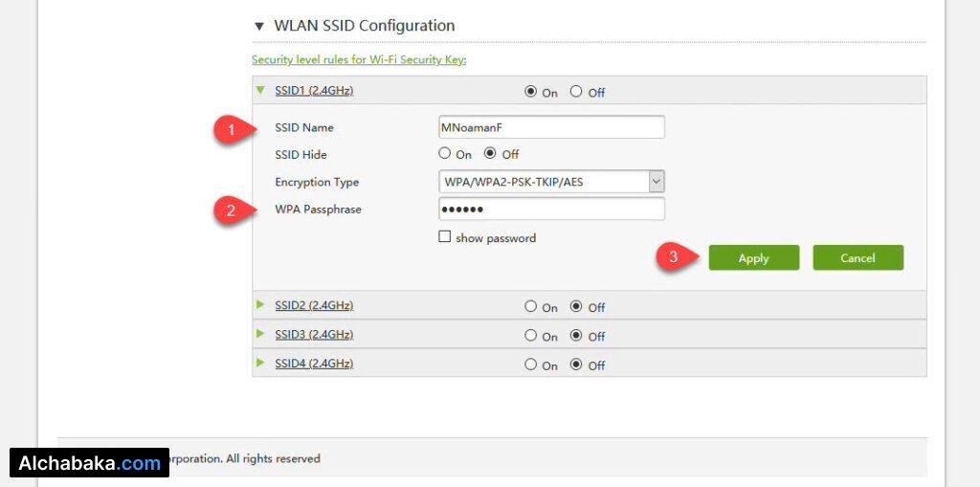Collapse the SSID1 (2.4GHz) green triangle
The height and width of the screenshot is (487, 980).
point(259,91)
